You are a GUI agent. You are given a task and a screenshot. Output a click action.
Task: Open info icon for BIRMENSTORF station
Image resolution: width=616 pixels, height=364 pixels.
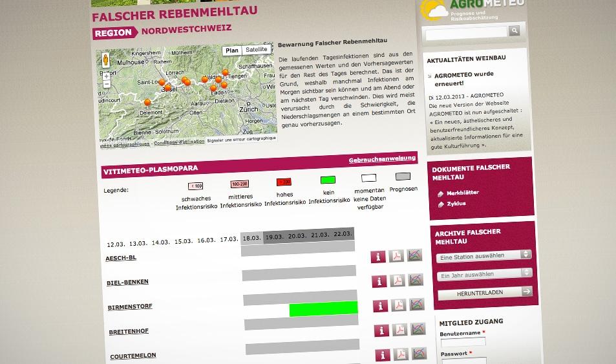click(380, 306)
